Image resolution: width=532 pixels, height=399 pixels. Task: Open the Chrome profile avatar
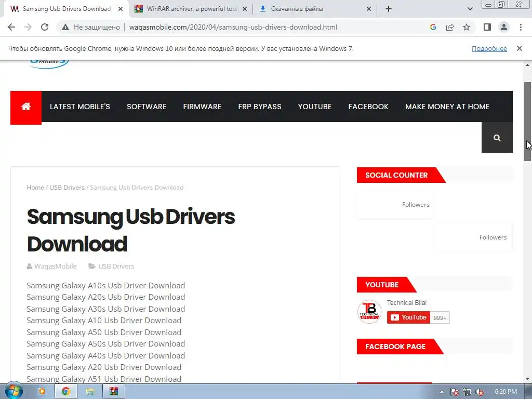pos(504,27)
